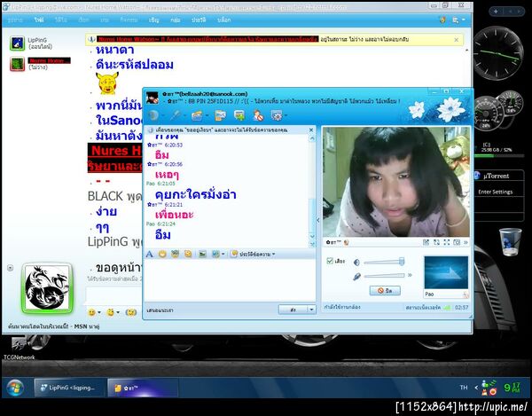Open the wink selector in front chat

pyautogui.click(x=175, y=254)
